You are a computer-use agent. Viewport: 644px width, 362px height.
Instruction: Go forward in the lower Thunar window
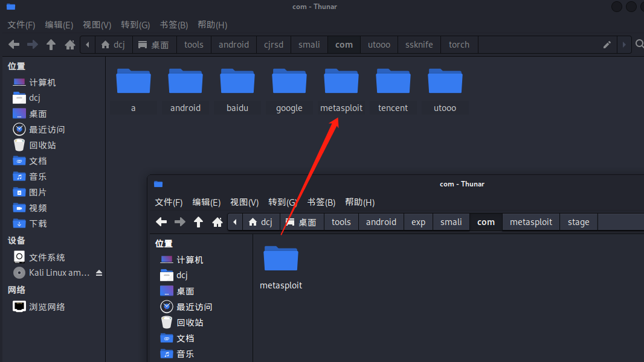click(180, 222)
